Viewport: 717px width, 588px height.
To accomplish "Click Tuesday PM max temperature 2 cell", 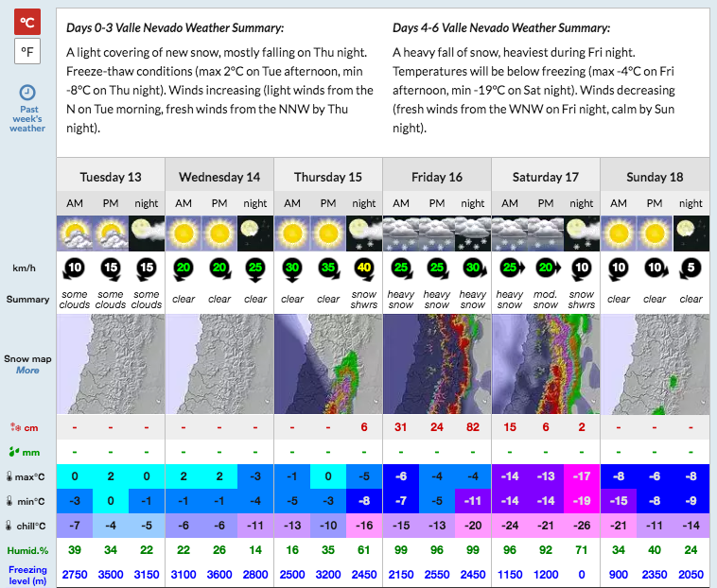I will click(111, 476).
